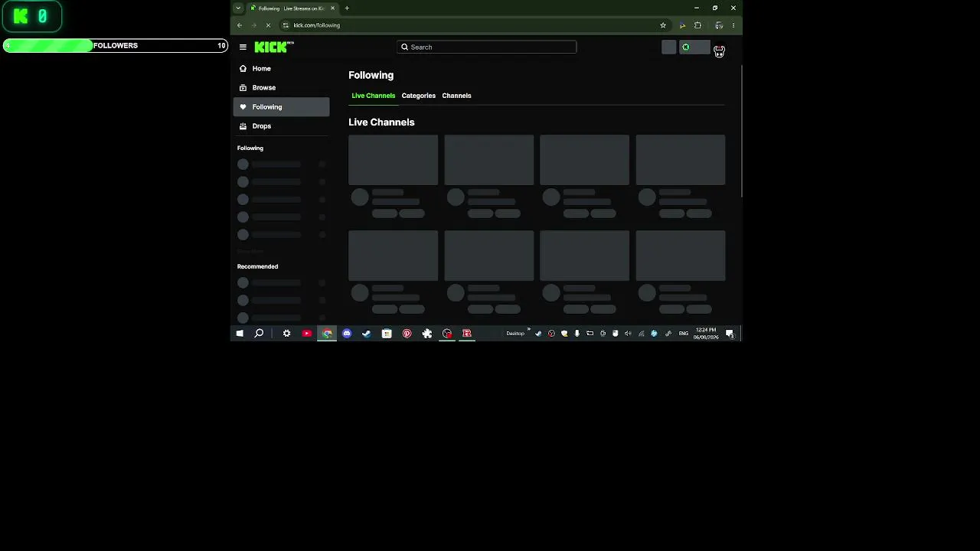View site information icon in address bar
The width and height of the screenshot is (980, 551).
click(286, 25)
